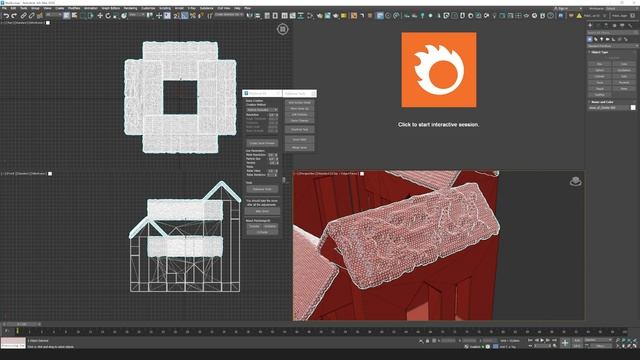Open the Customize menu

(x=148, y=8)
